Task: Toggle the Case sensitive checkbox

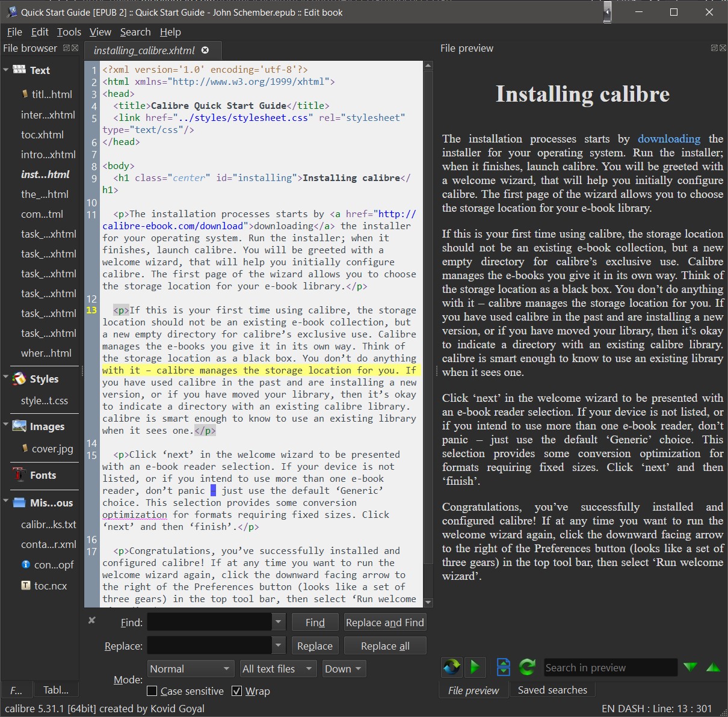Action: (x=152, y=691)
